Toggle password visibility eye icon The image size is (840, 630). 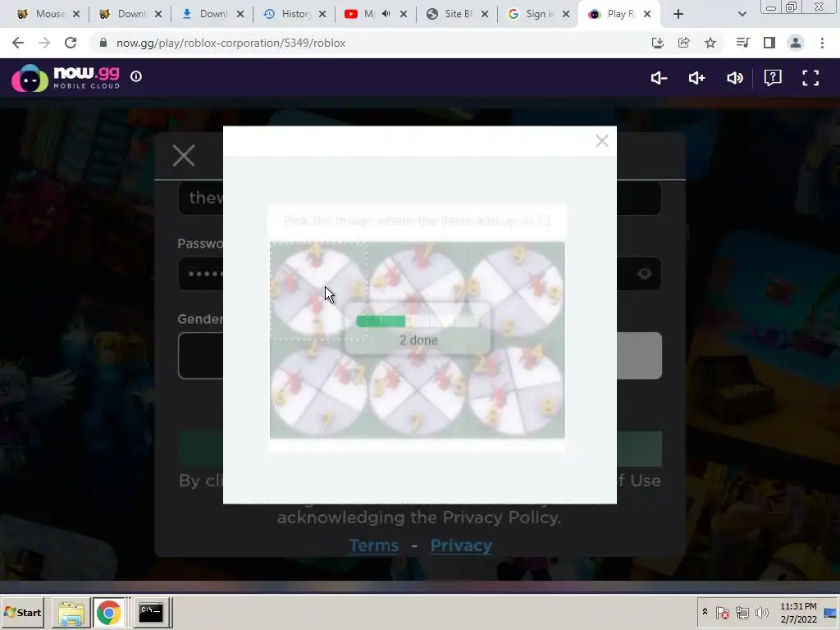(645, 274)
